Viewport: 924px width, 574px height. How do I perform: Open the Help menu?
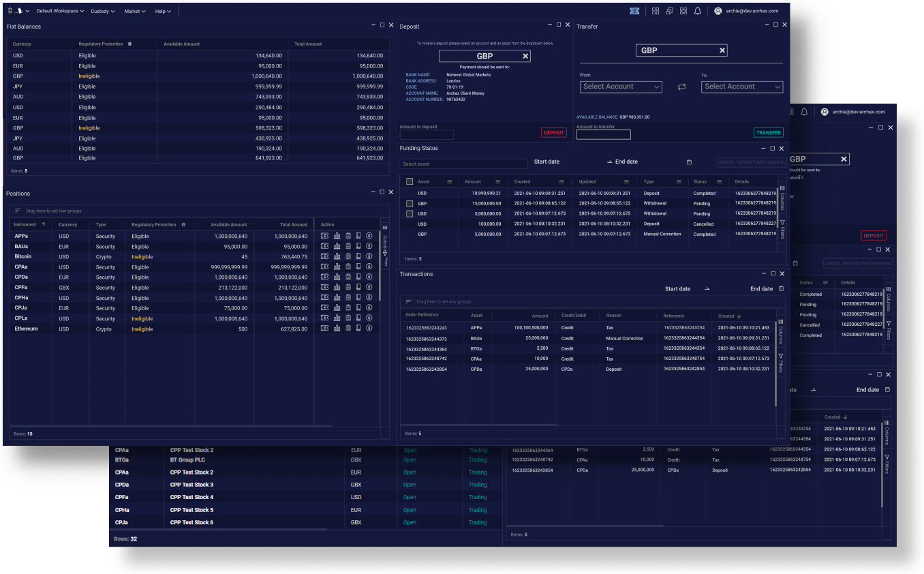[163, 11]
